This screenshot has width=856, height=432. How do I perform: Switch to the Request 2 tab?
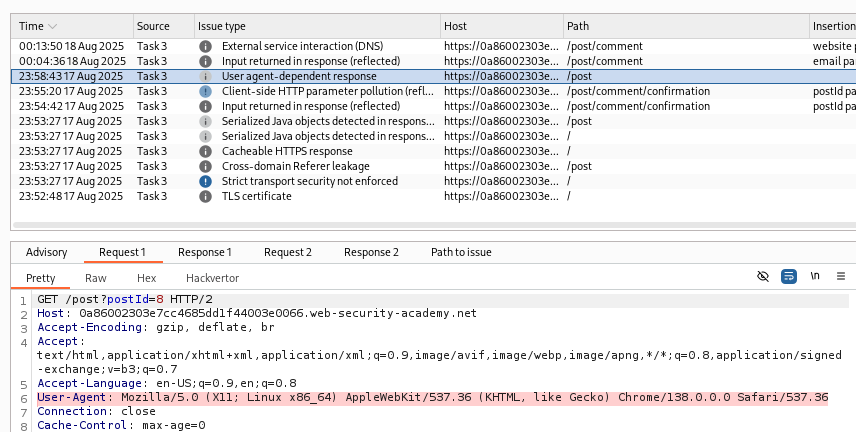288,252
